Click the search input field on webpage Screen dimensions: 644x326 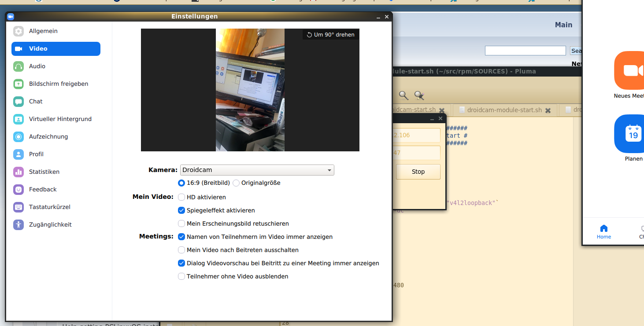click(x=525, y=51)
